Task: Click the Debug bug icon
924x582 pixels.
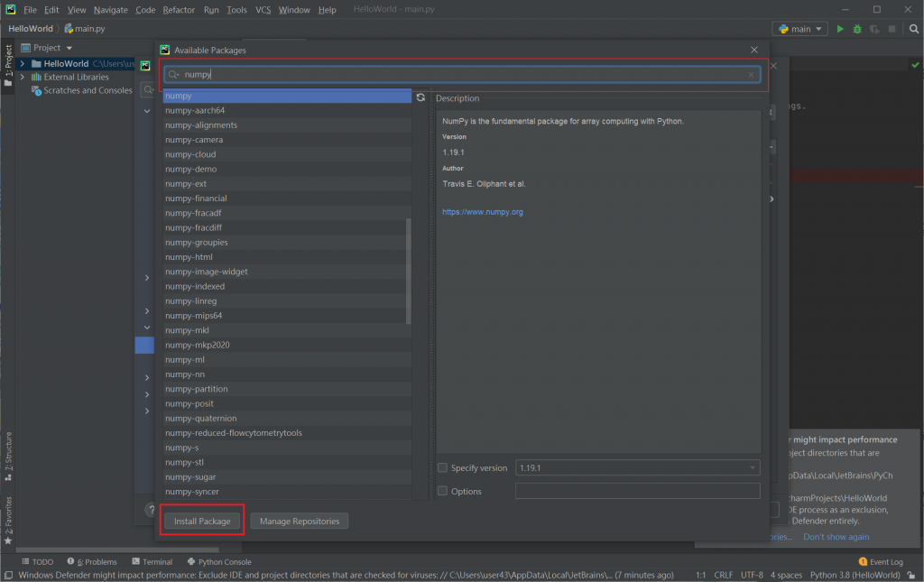Action: click(857, 29)
